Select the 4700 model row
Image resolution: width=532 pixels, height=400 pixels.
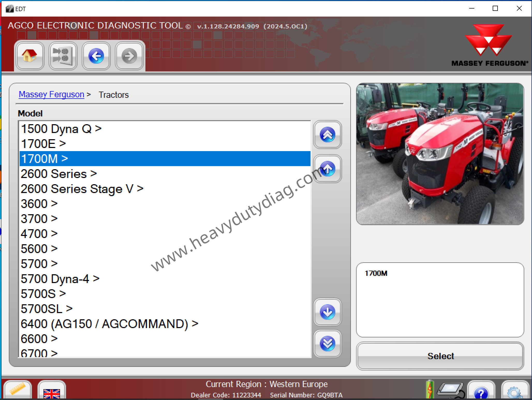pos(165,234)
